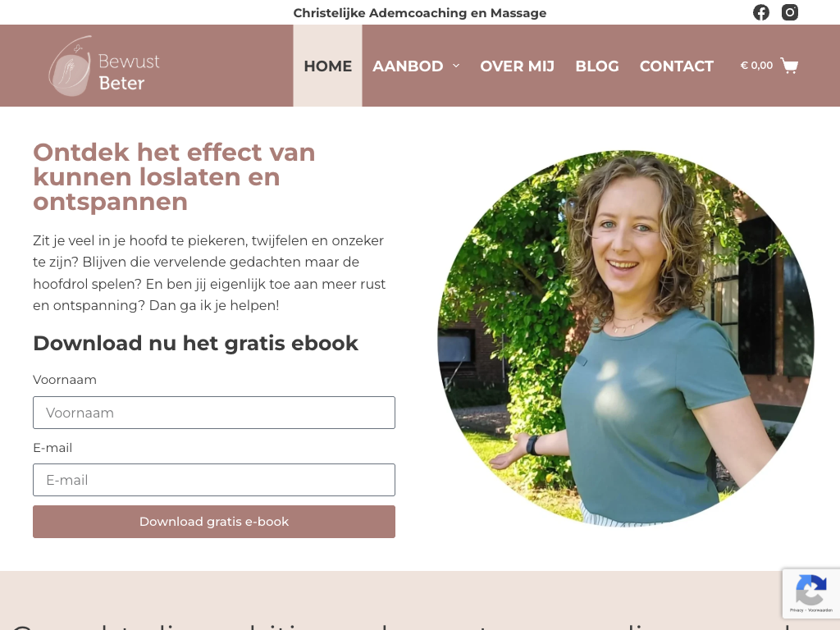
Task: Click the shopping cart icon
Action: tap(789, 66)
